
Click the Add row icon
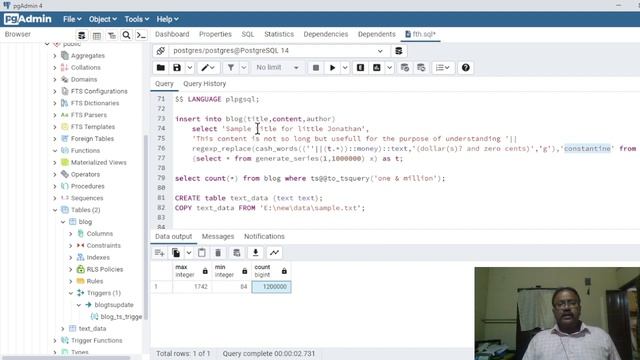pos(159,253)
